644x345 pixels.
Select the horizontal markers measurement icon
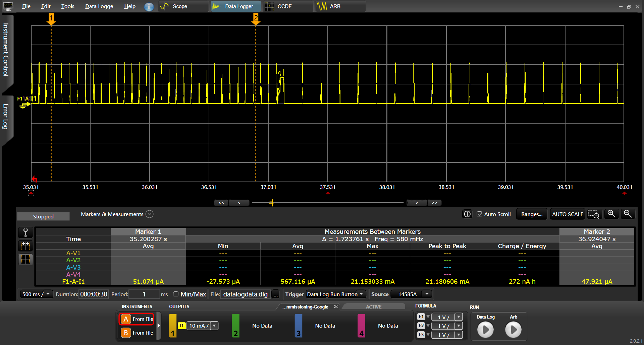[x=25, y=246]
